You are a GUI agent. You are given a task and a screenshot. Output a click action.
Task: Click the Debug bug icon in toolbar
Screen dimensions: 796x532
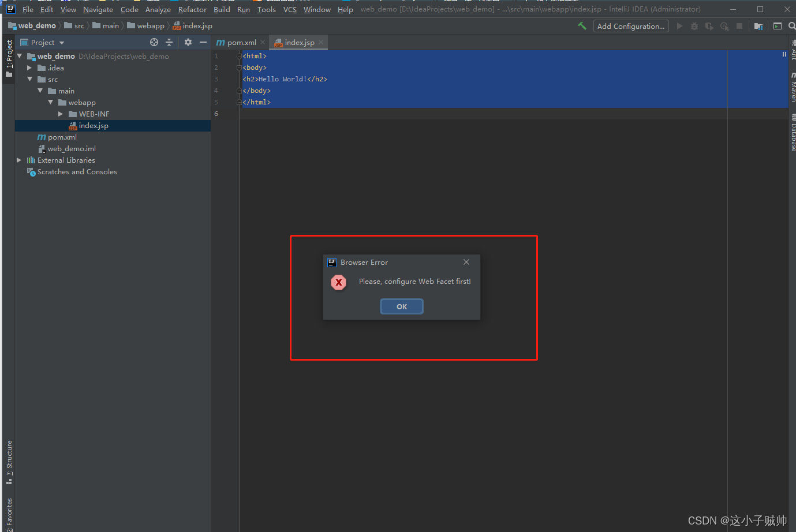[x=694, y=26]
